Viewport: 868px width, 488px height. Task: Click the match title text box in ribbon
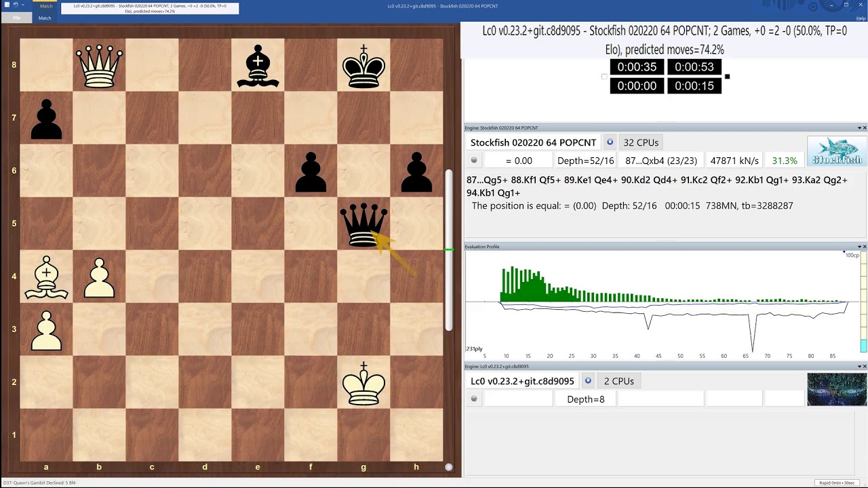150,8
